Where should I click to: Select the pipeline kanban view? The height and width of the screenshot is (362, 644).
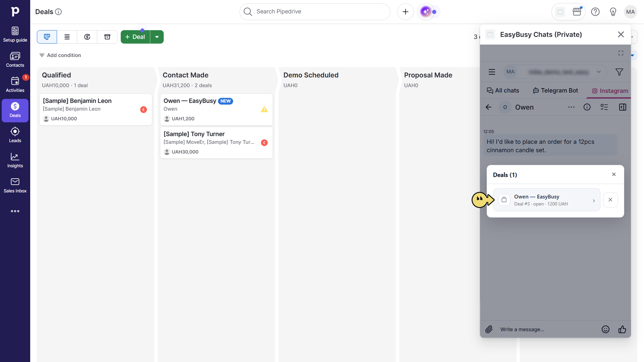tap(47, 37)
